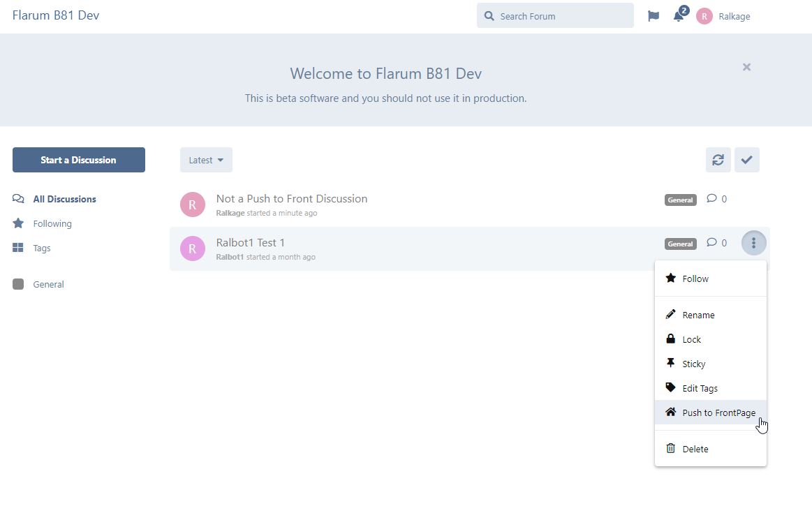Refresh the discussion list

pos(718,160)
